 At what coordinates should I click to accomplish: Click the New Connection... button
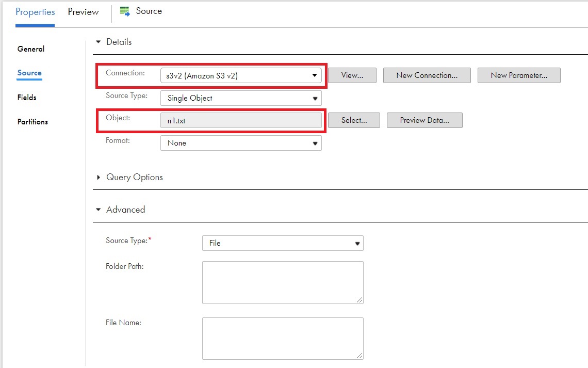coord(427,75)
